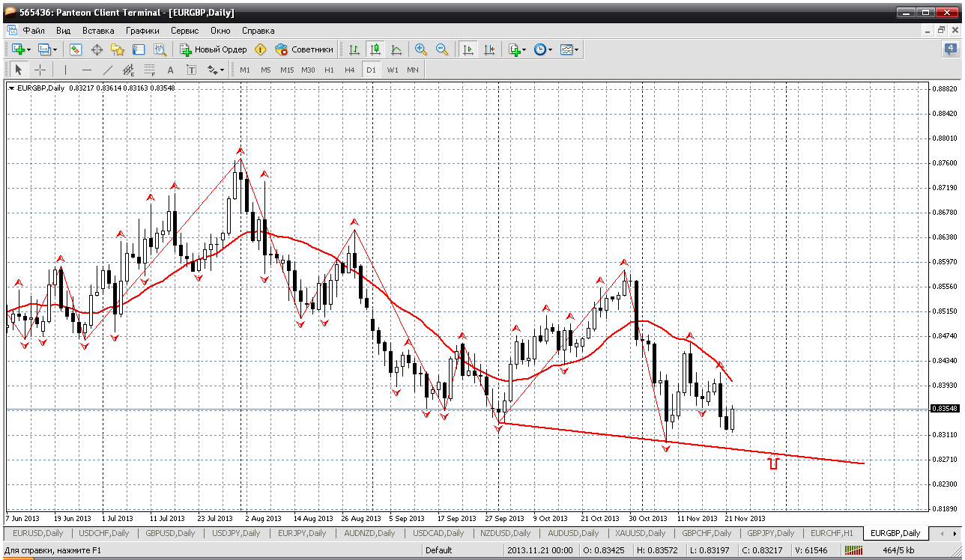Image resolution: width=965 pixels, height=560 pixels.
Task: Switch to the USDJPY,Daily chart tab
Action: pyautogui.click(x=235, y=533)
